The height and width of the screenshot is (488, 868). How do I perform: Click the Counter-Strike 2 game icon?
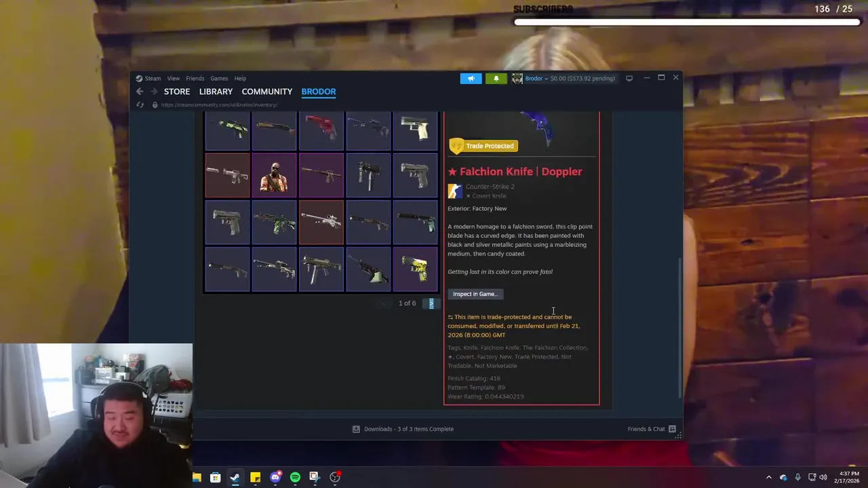click(455, 191)
